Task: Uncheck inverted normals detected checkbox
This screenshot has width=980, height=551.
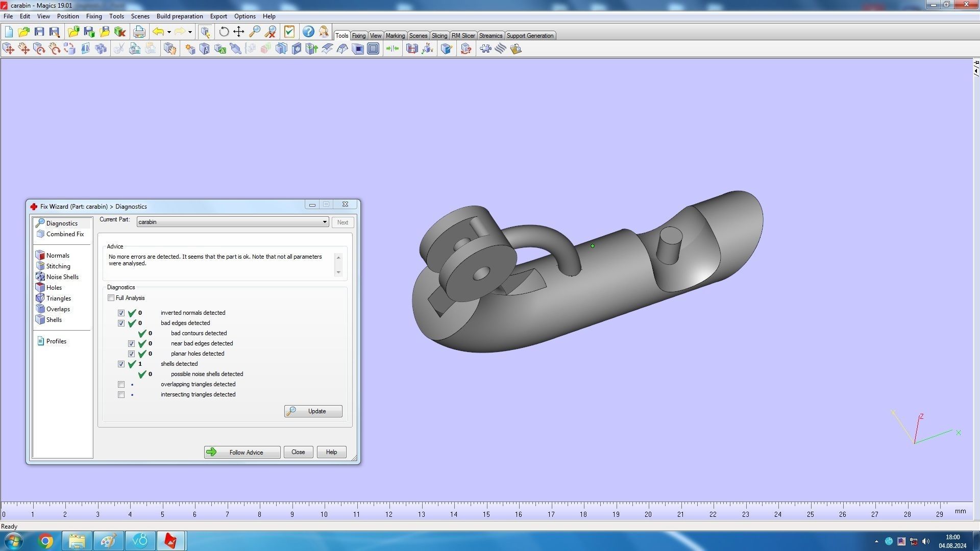Action: click(x=121, y=313)
